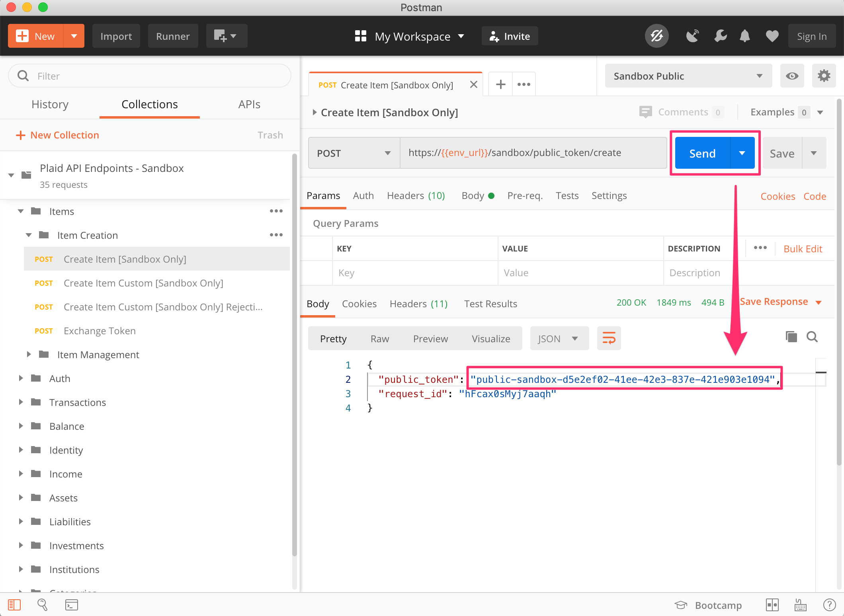Open the New button dropdown arrow
Viewport: 844px width, 616px height.
[x=74, y=36]
